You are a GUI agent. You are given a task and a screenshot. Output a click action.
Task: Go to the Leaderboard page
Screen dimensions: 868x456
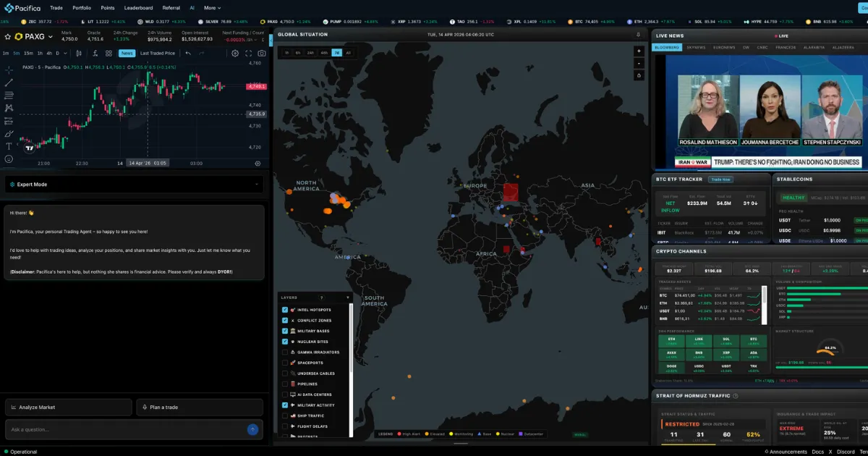click(138, 8)
